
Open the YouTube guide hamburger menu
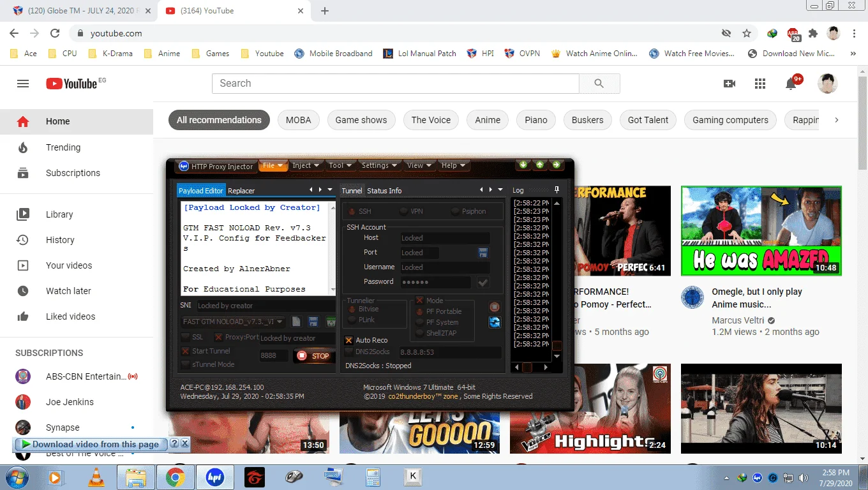(23, 84)
